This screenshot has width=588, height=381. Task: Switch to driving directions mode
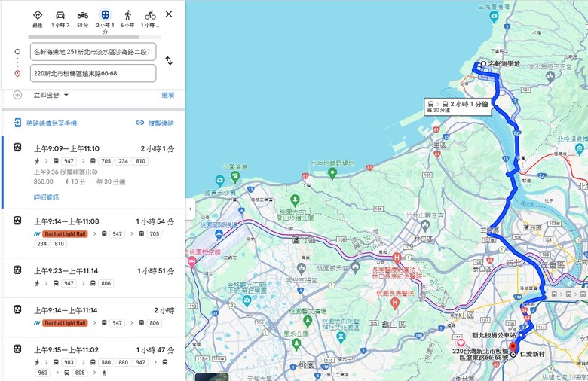coord(60,15)
